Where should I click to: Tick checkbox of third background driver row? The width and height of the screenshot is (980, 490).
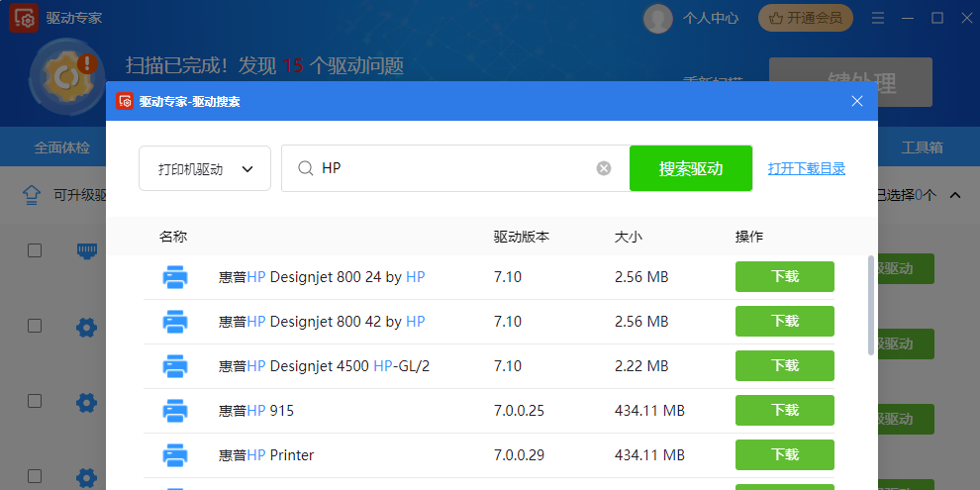pyautogui.click(x=35, y=401)
